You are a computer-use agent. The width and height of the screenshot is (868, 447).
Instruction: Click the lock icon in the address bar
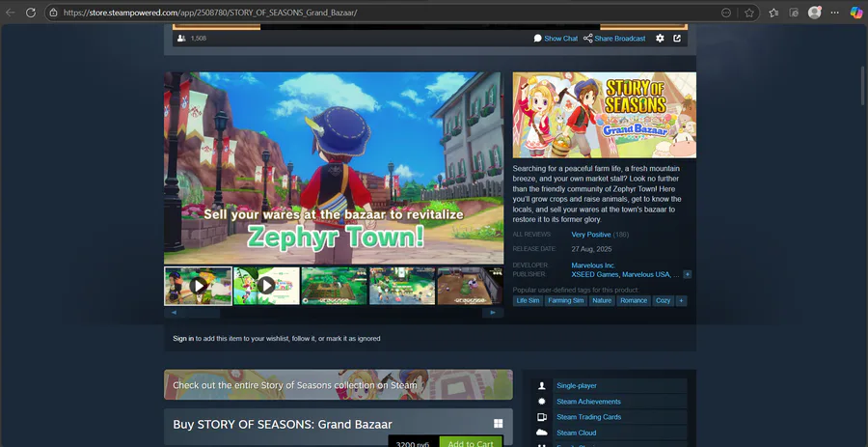tap(53, 13)
